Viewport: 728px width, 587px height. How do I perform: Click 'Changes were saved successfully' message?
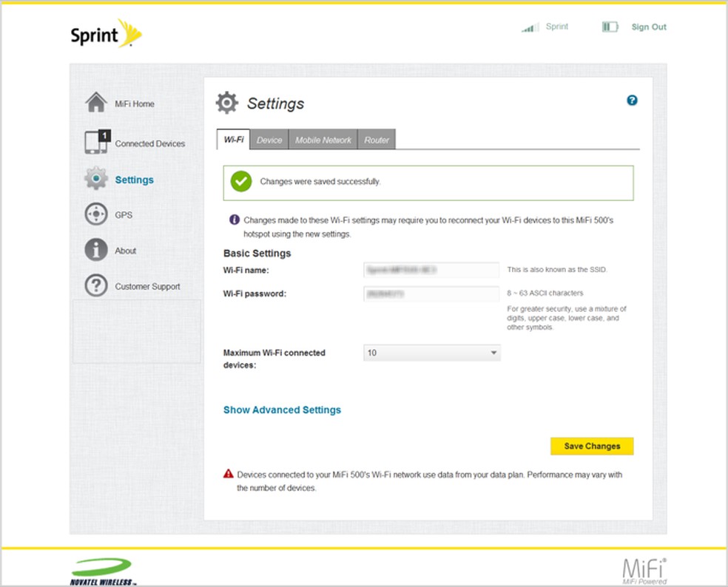(x=320, y=181)
